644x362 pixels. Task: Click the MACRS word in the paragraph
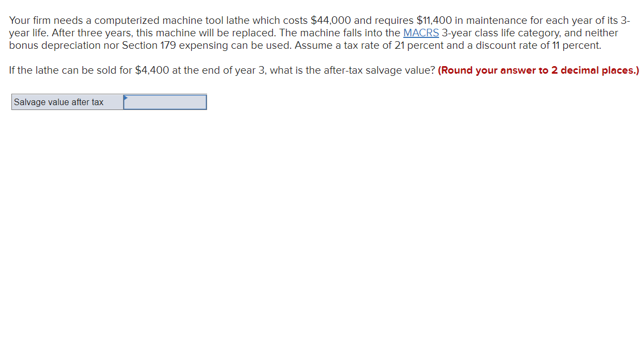pos(421,33)
